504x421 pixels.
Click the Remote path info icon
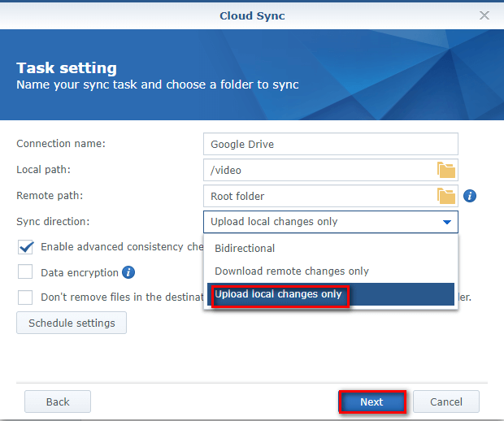pos(470,196)
